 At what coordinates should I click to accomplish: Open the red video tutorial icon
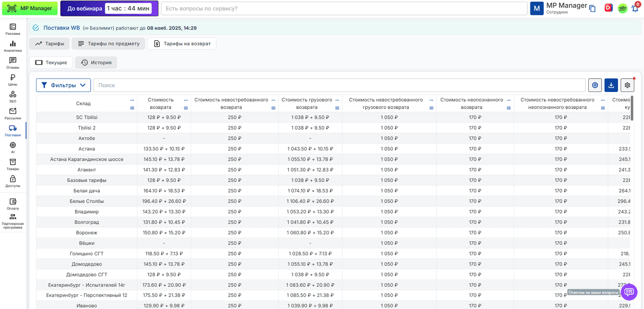(608, 8)
